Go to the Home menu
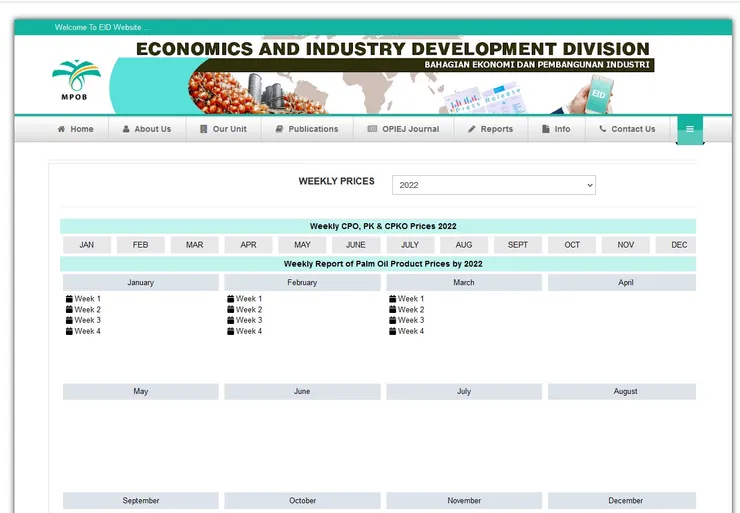This screenshot has width=740, height=513. click(76, 129)
